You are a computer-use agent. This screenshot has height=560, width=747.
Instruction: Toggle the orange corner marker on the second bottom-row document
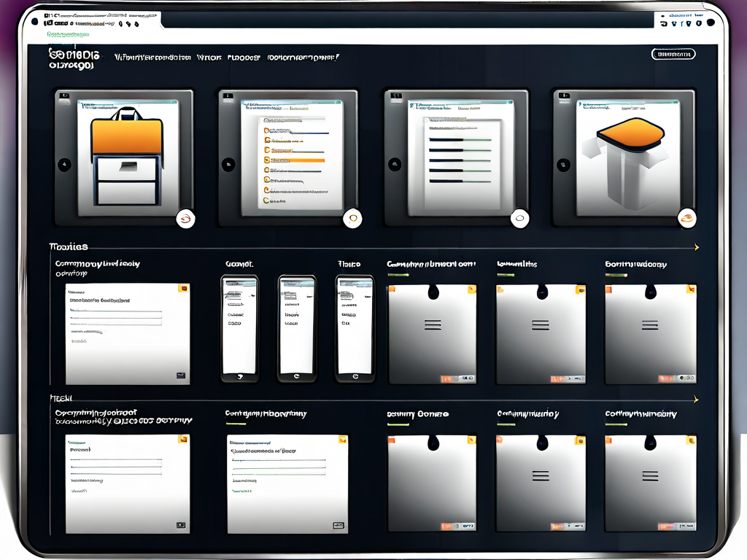(342, 439)
